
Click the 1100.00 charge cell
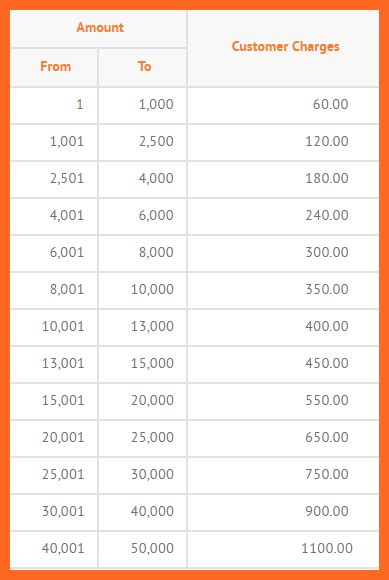(283, 549)
